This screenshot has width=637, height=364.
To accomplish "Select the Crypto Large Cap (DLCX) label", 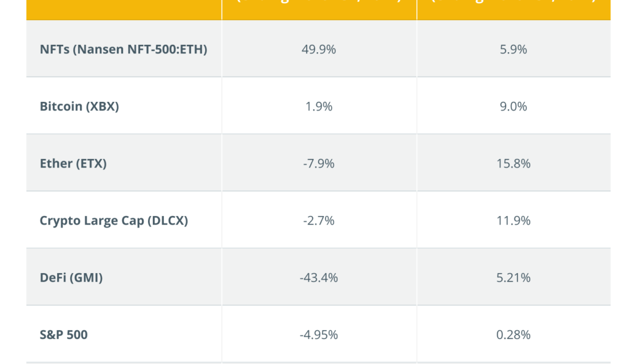I will click(114, 221).
